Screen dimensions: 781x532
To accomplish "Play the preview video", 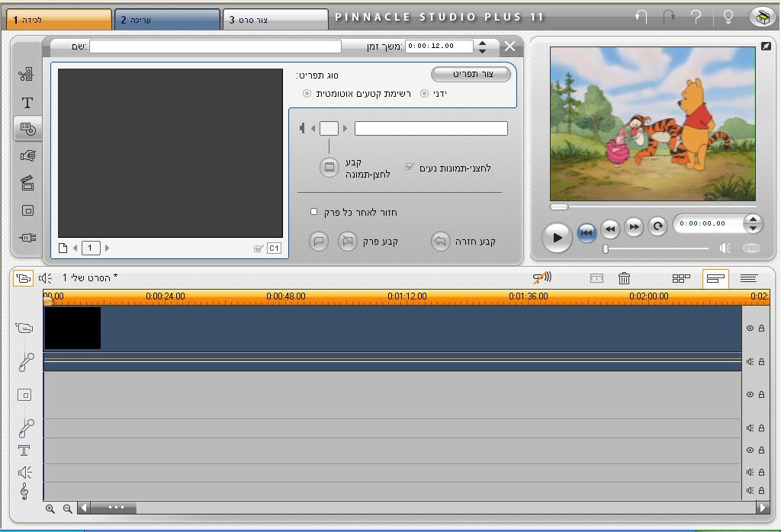I will [x=557, y=237].
